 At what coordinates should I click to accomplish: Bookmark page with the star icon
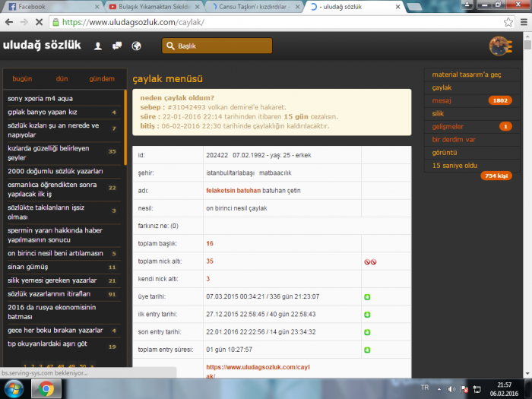pyautogui.click(x=508, y=22)
